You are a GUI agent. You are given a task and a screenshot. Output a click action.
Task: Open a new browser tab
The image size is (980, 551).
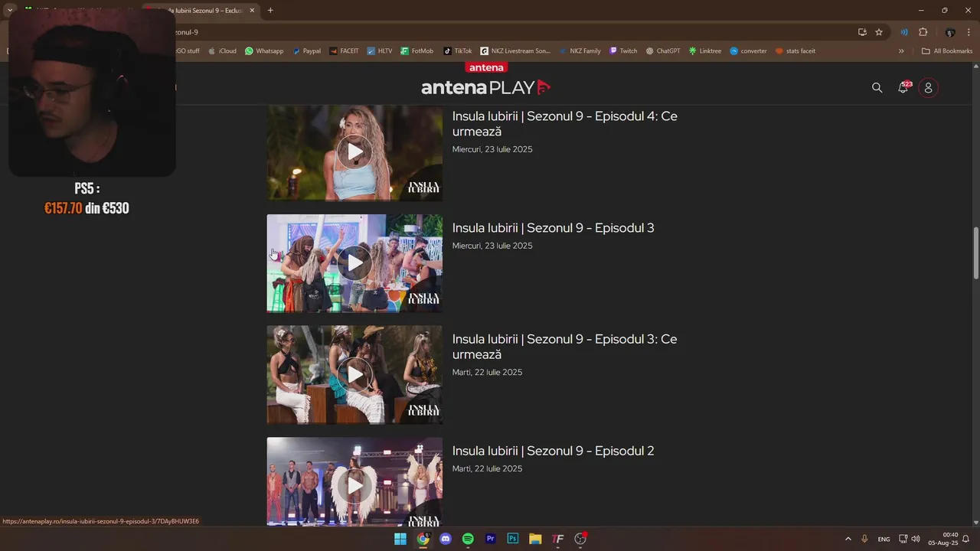pyautogui.click(x=270, y=11)
